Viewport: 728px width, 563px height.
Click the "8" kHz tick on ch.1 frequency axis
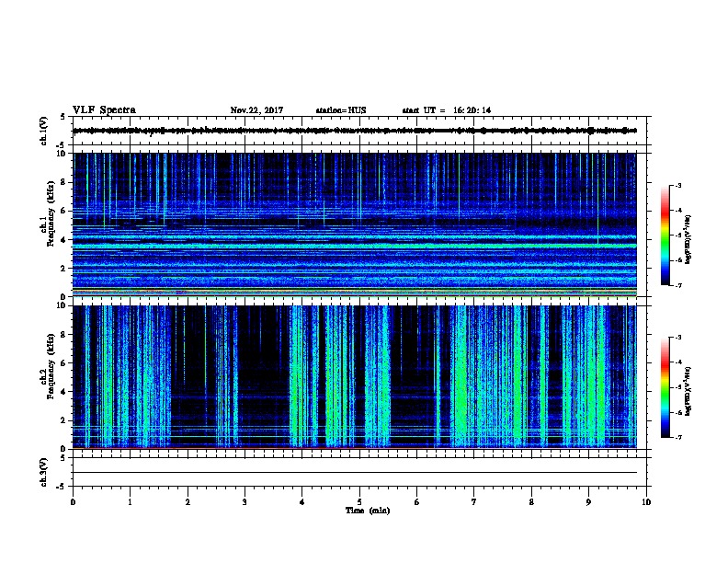point(63,182)
